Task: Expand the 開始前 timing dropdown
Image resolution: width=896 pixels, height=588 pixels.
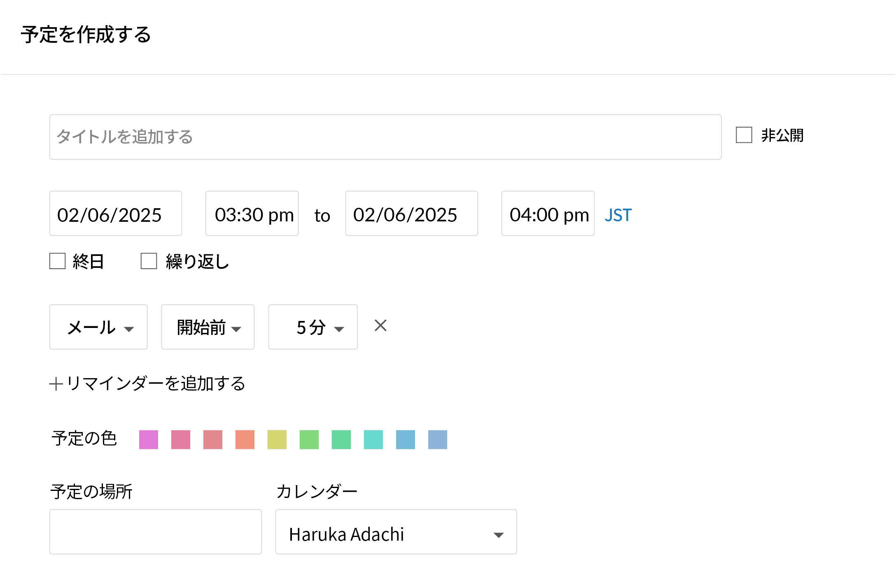Action: (x=208, y=327)
